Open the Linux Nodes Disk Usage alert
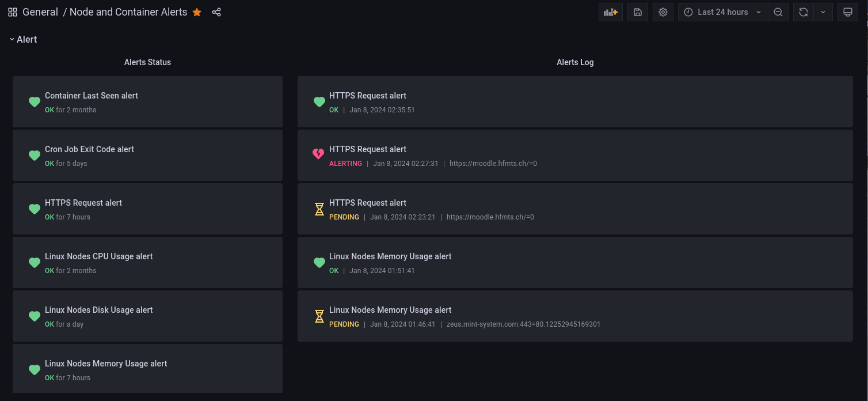The width and height of the screenshot is (868, 401). 98,310
